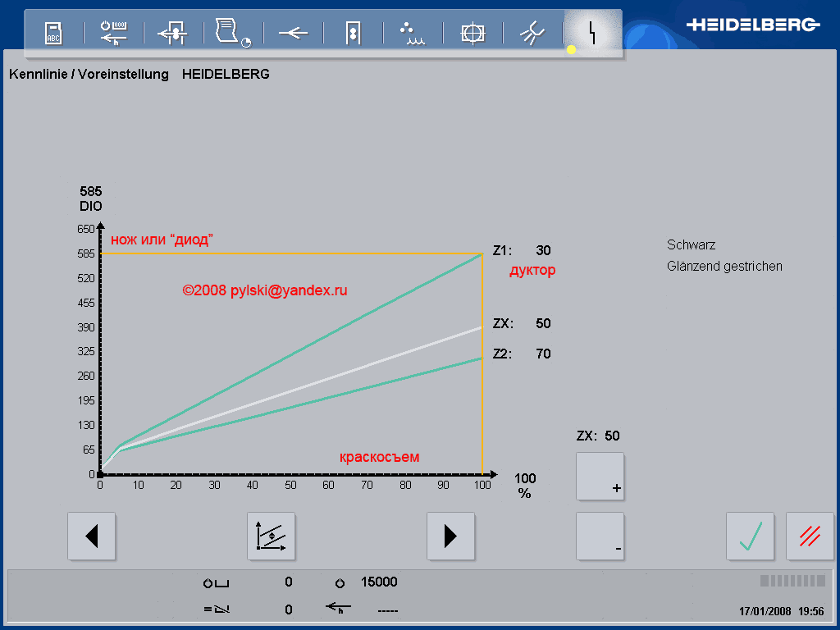Click the 100 % axis label
This screenshot has height=630, width=840.
tap(525, 486)
